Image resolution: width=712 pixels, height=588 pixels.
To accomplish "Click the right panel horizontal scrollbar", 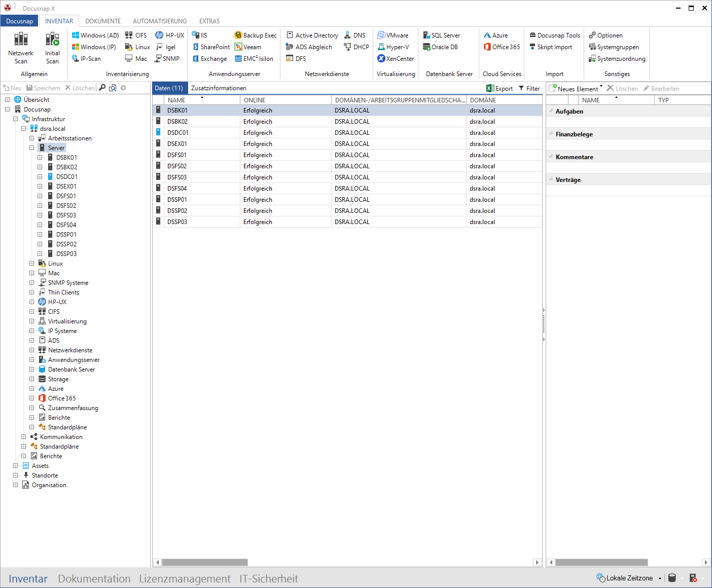I will [601, 562].
